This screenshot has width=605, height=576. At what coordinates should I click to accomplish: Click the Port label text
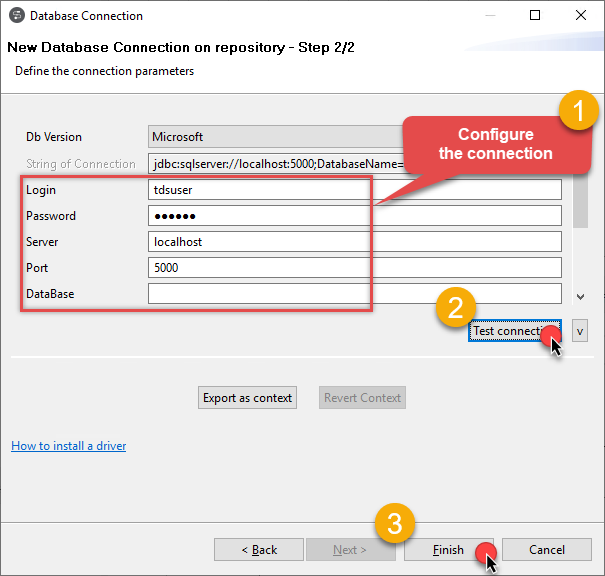tap(37, 268)
